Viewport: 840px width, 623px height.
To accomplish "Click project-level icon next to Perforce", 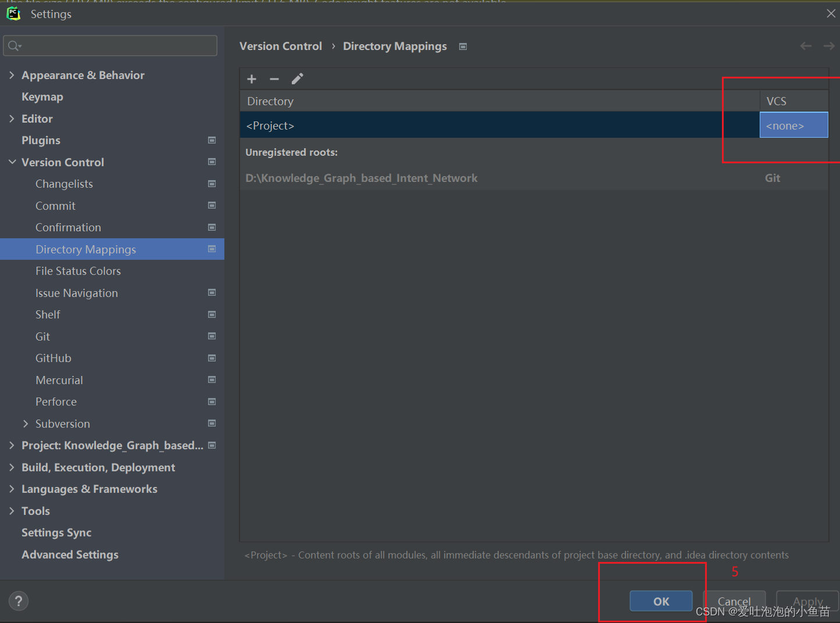I will (212, 402).
